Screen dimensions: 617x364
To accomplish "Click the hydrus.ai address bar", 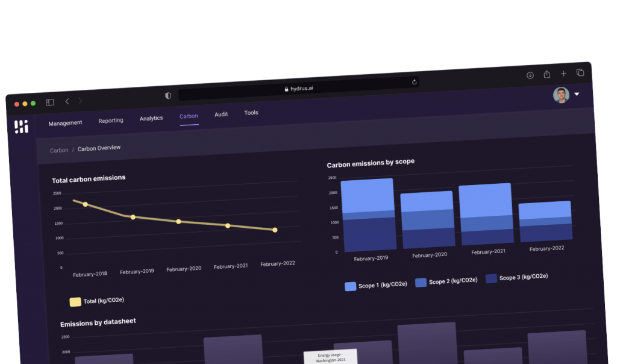I will pyautogui.click(x=299, y=89).
